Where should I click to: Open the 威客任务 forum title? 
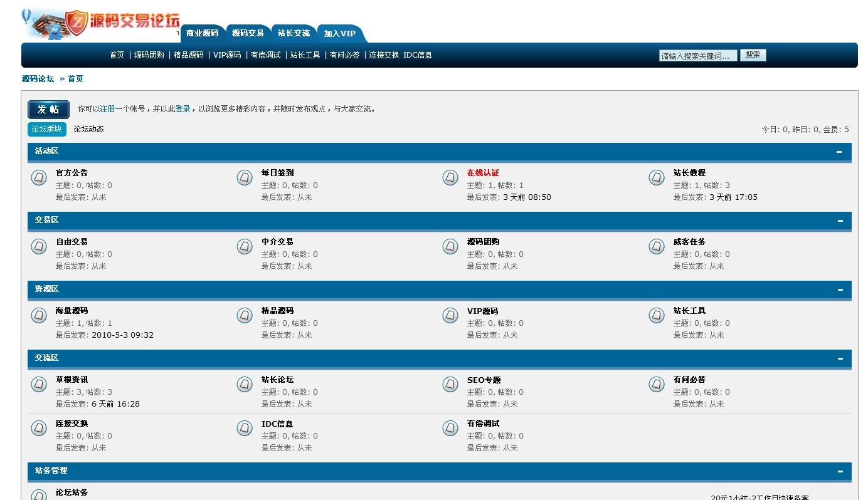pyautogui.click(x=689, y=242)
